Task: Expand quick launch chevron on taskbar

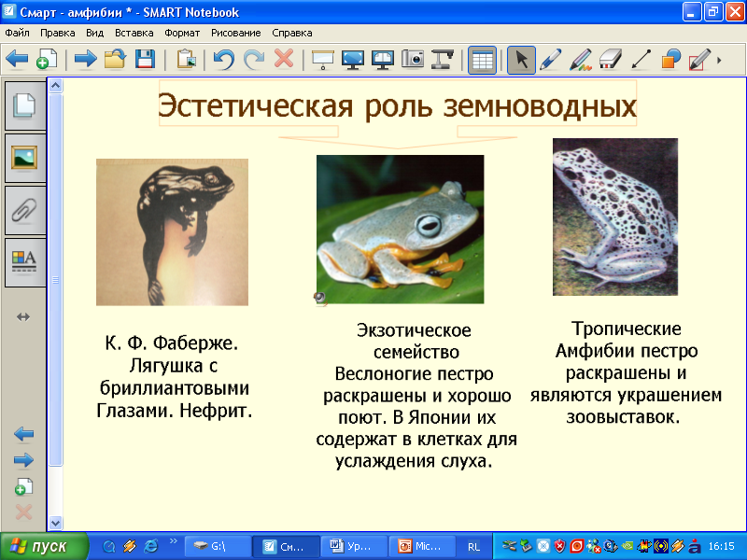Action: (174, 541)
